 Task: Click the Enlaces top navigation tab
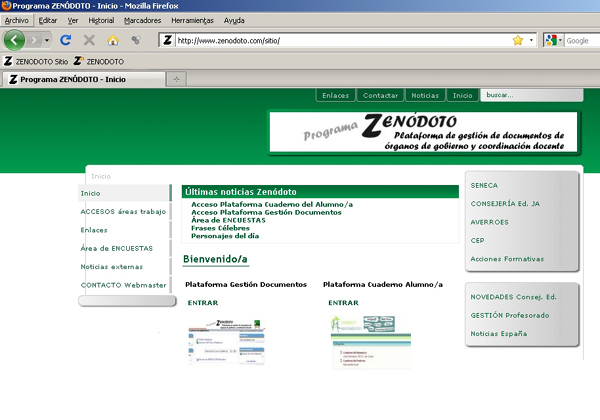336,95
